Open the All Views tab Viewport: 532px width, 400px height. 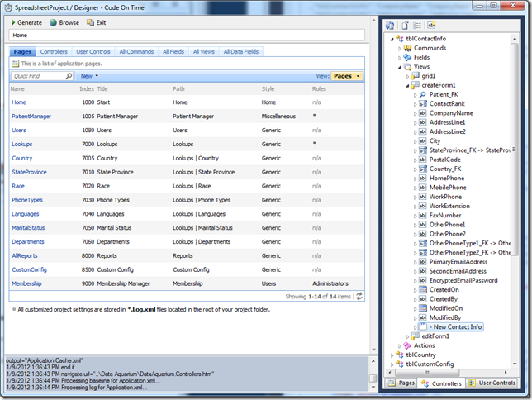point(203,51)
